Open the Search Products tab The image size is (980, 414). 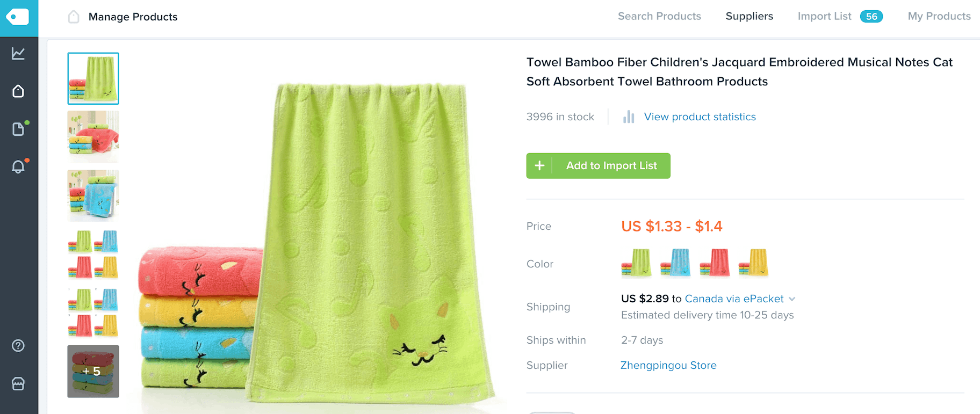659,17
